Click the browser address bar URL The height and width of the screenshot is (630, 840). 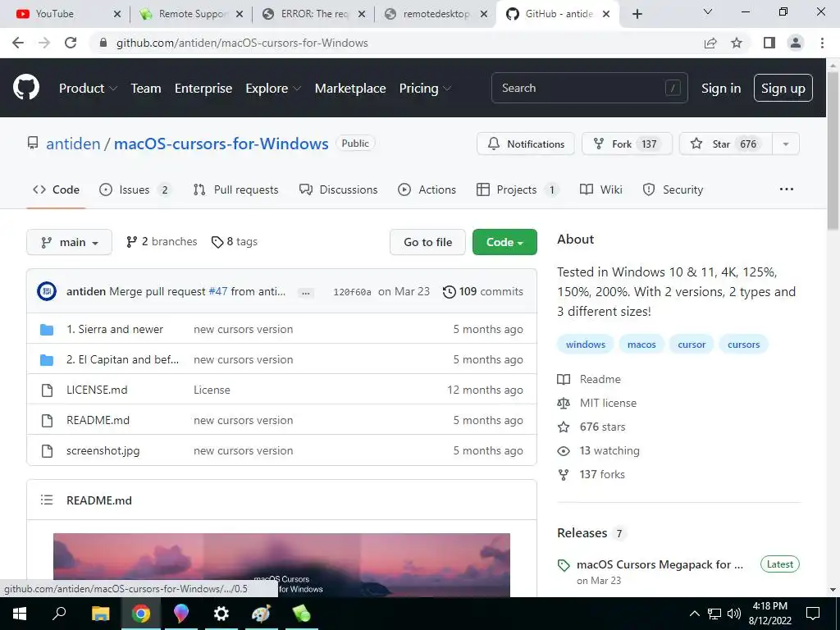[242, 43]
